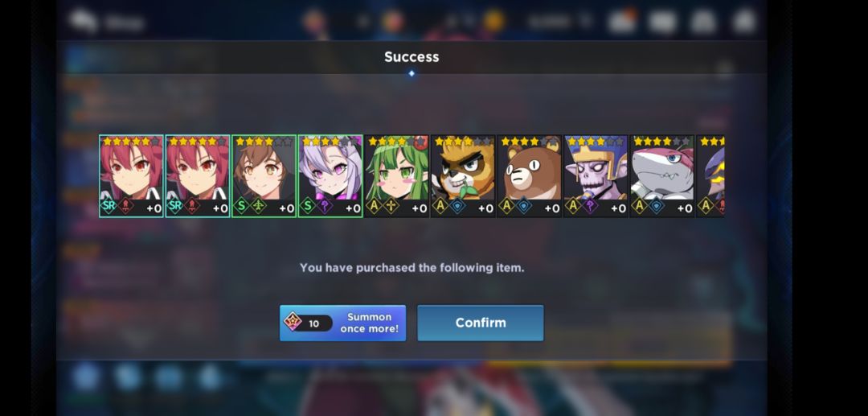Click the summon ticket icon showing 10
868x416 pixels.
click(293, 323)
